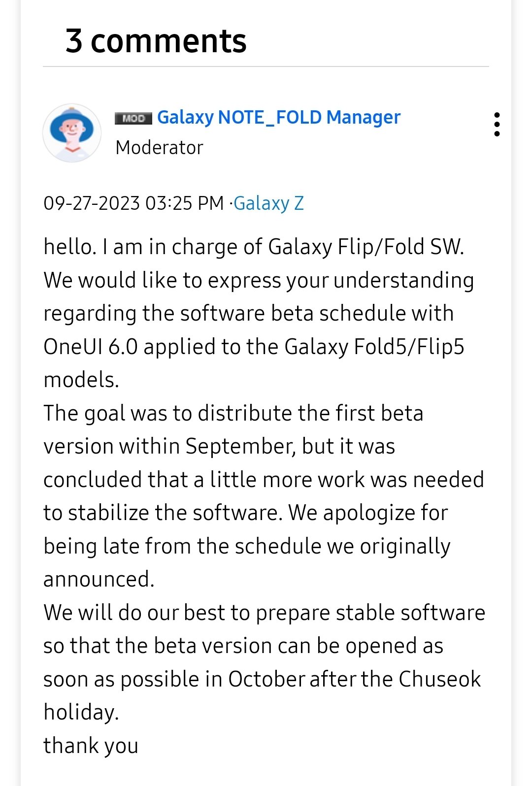Click the word "Chuseok" in the comment
Screen dimensions: 532x786
pyautogui.click(x=439, y=679)
